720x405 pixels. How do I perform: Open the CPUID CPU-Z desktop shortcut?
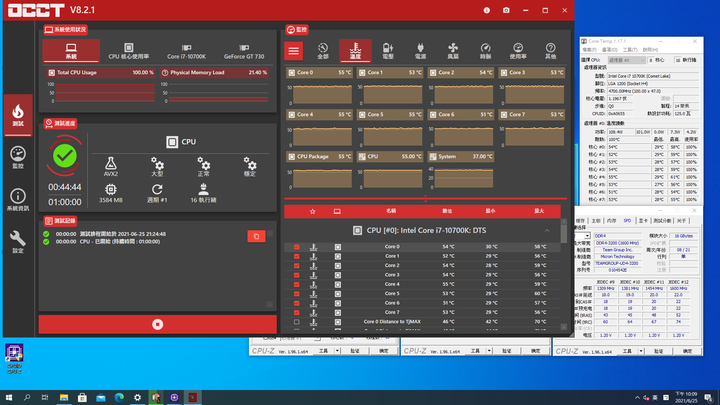14,359
